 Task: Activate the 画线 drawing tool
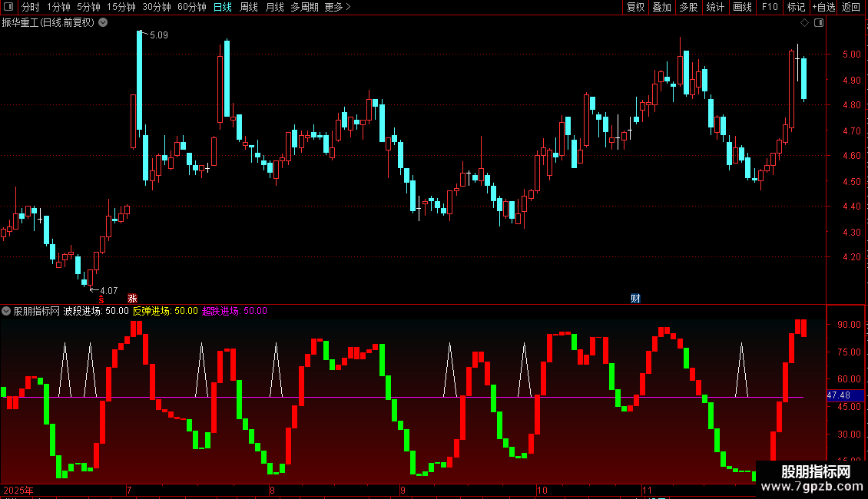pos(742,7)
